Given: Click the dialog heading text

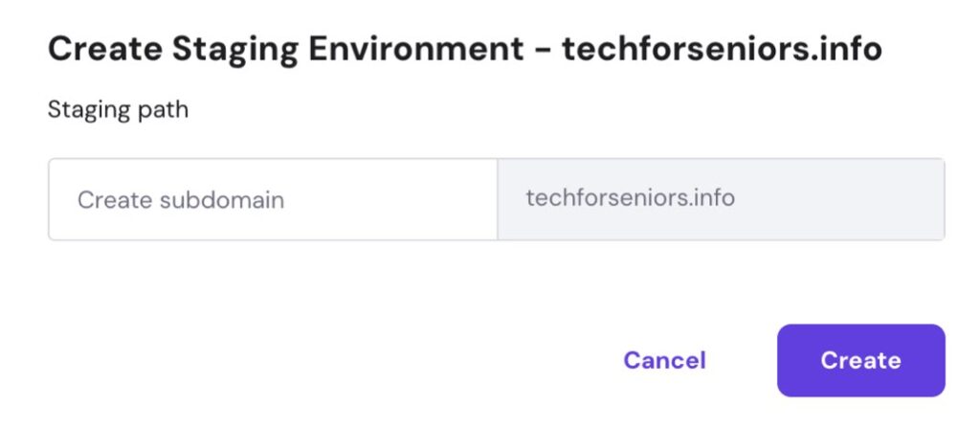Looking at the screenshot, I should (464, 49).
